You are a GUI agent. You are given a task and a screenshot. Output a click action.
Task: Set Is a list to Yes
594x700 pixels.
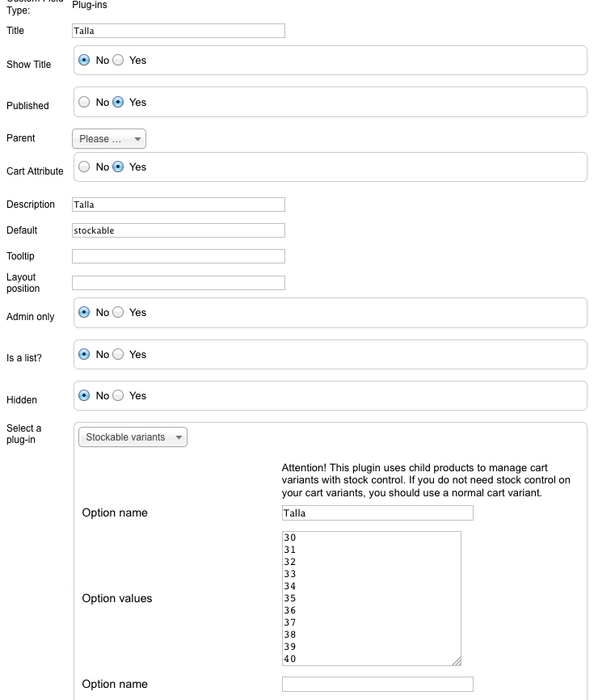pyautogui.click(x=118, y=354)
